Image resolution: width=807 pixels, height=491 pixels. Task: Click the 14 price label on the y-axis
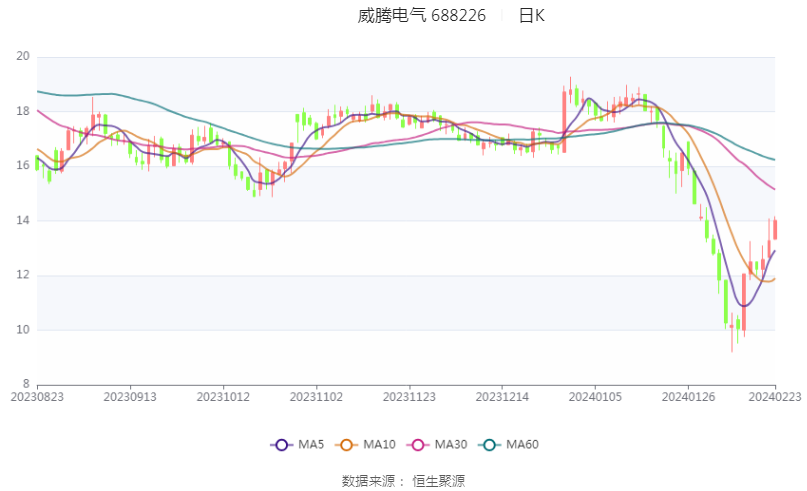coord(23,220)
